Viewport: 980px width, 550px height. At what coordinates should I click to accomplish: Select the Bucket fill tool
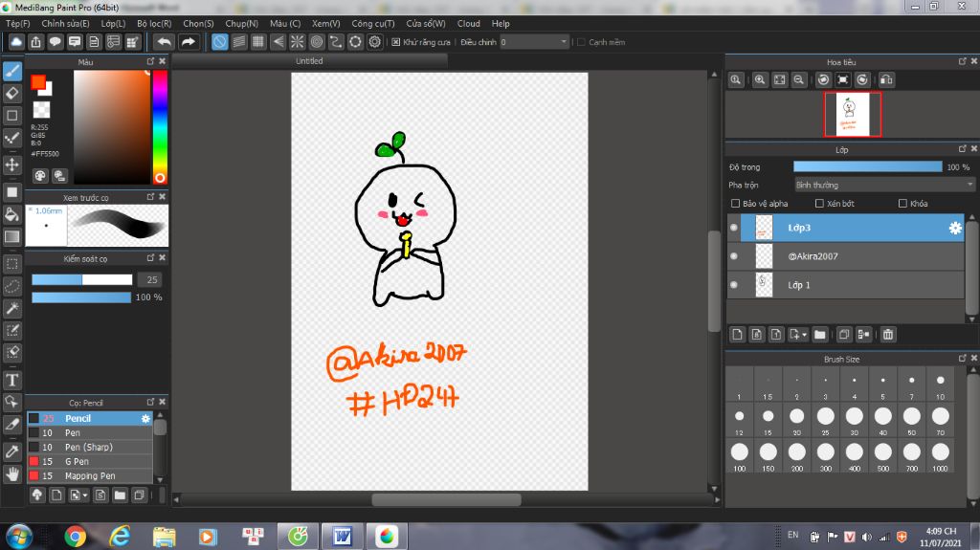[x=11, y=214]
